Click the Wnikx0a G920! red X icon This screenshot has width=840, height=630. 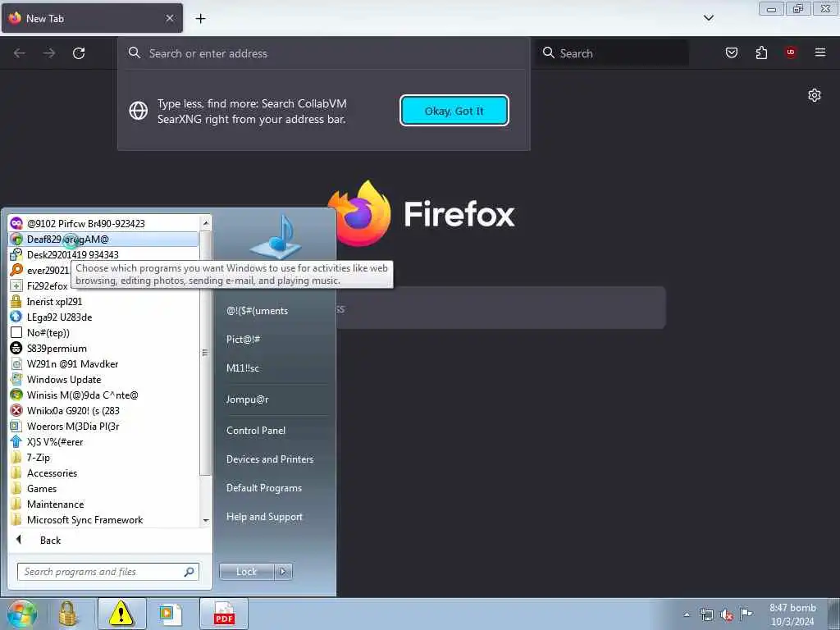click(x=16, y=410)
